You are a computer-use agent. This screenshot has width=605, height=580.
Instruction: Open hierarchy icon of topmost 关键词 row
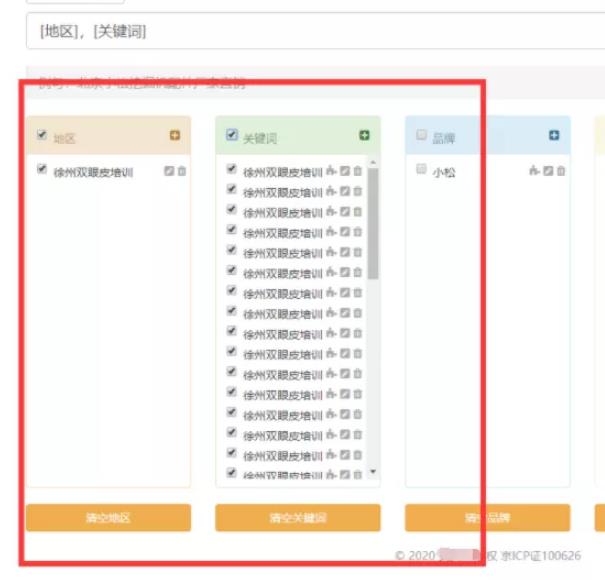click(331, 171)
